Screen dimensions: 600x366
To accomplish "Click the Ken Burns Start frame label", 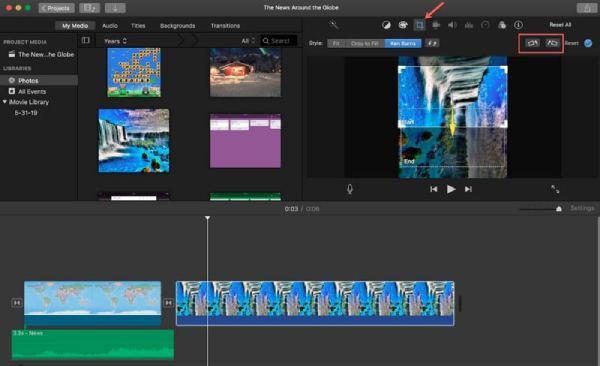I will (409, 122).
